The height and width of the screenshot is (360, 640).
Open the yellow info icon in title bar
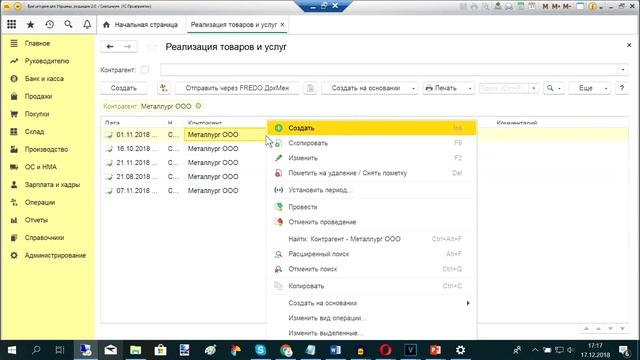[593, 7]
